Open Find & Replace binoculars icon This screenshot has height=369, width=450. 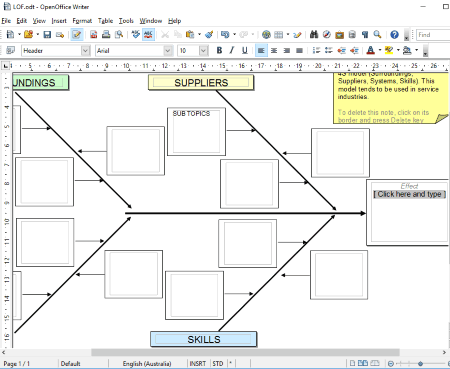(314, 34)
